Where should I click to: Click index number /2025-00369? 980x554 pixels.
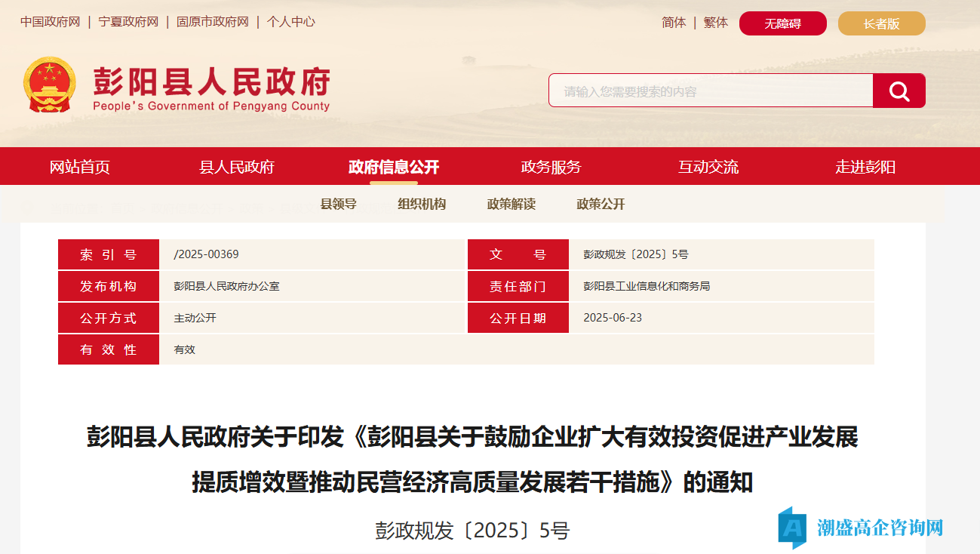(206, 254)
